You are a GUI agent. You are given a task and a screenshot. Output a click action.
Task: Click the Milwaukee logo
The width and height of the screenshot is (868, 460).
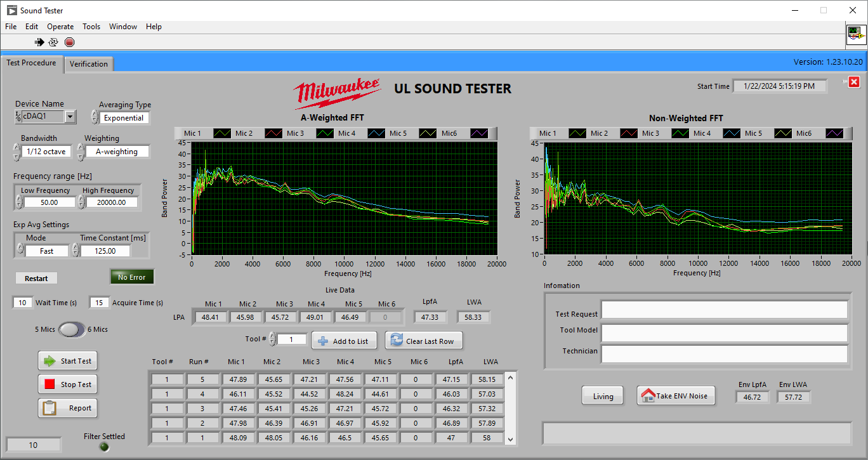click(337, 93)
